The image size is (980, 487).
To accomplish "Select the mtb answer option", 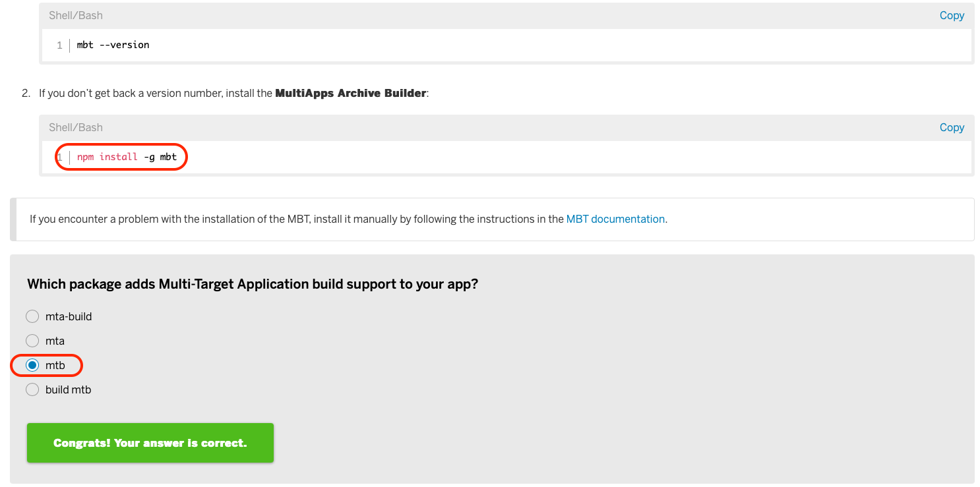I will click(x=32, y=365).
